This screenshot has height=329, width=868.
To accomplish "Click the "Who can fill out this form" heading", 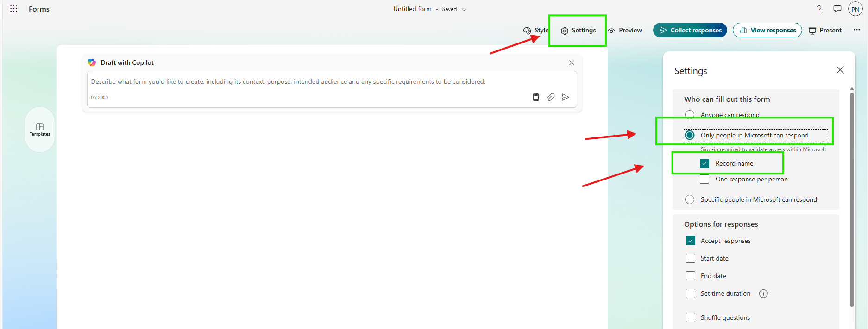I will (x=727, y=99).
